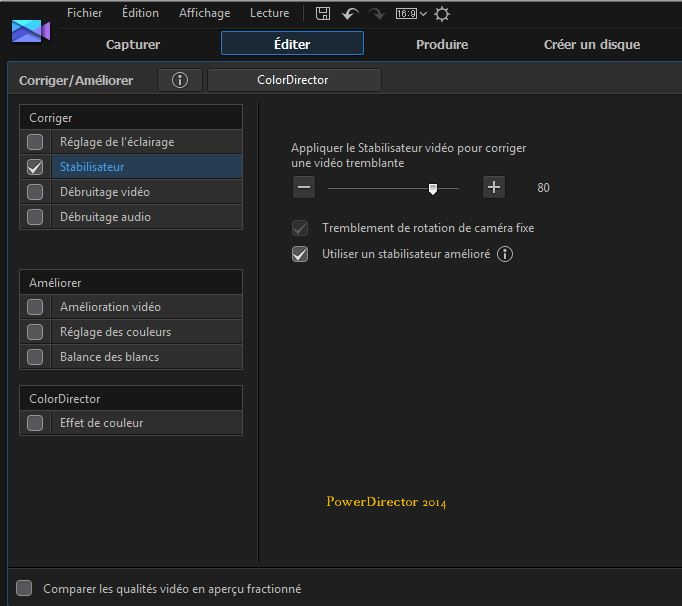Click the info icon beside Corriger/Améliorer
The image size is (682, 606).
180,80
